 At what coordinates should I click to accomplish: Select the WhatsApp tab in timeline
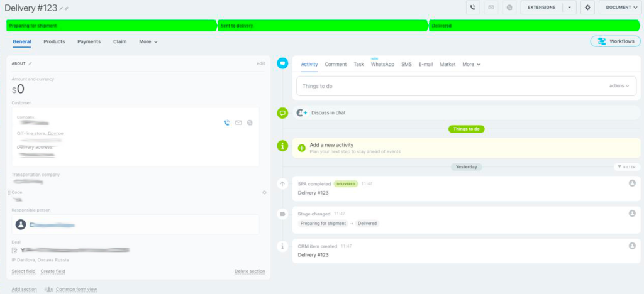point(382,64)
